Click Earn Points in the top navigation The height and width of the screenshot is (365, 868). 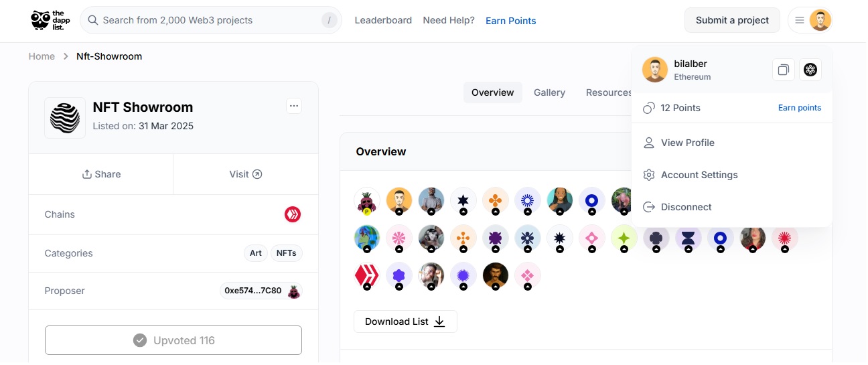pyautogui.click(x=511, y=21)
